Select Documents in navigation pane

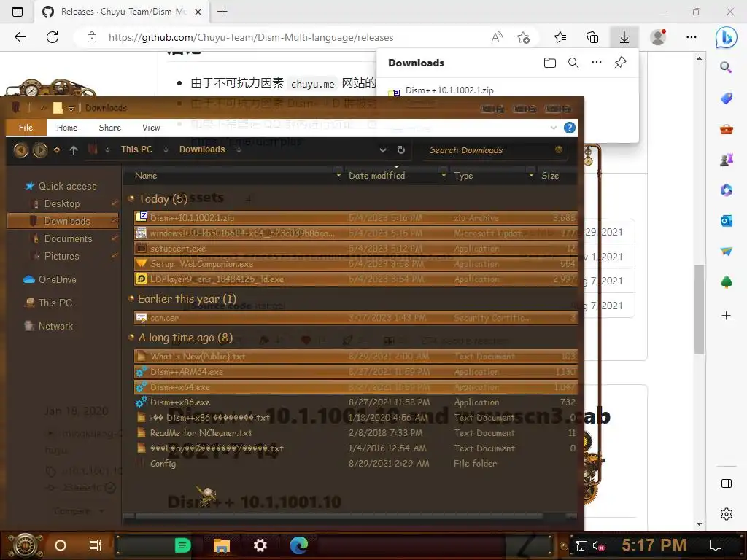(x=68, y=238)
